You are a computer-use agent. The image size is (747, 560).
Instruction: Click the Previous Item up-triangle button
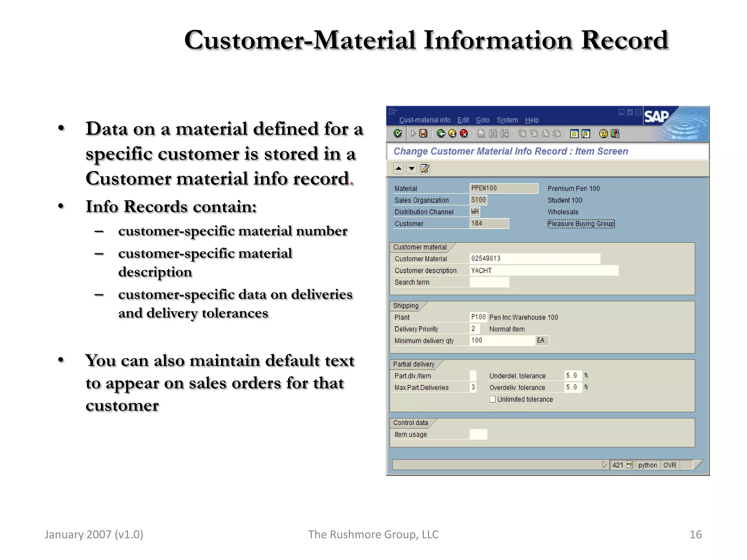399,168
